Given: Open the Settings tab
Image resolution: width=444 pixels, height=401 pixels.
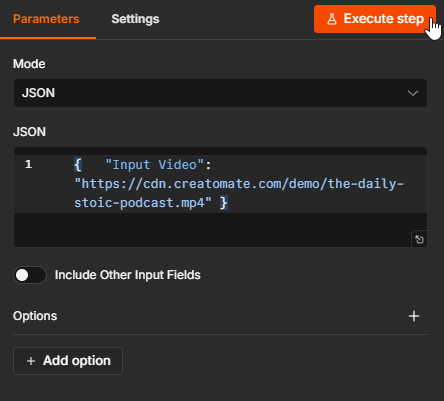Looking at the screenshot, I should [x=135, y=19].
